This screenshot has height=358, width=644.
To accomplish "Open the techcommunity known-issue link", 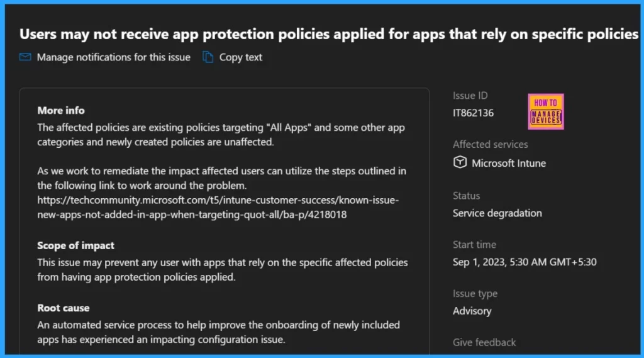I will point(218,207).
